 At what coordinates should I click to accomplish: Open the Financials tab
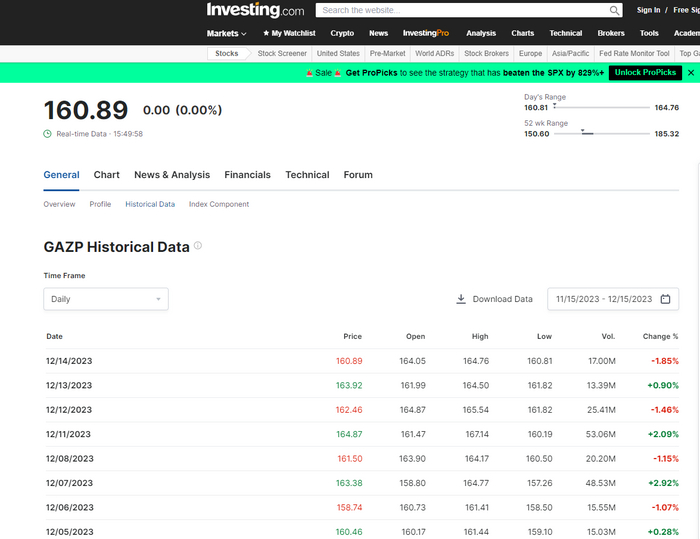pyautogui.click(x=247, y=175)
